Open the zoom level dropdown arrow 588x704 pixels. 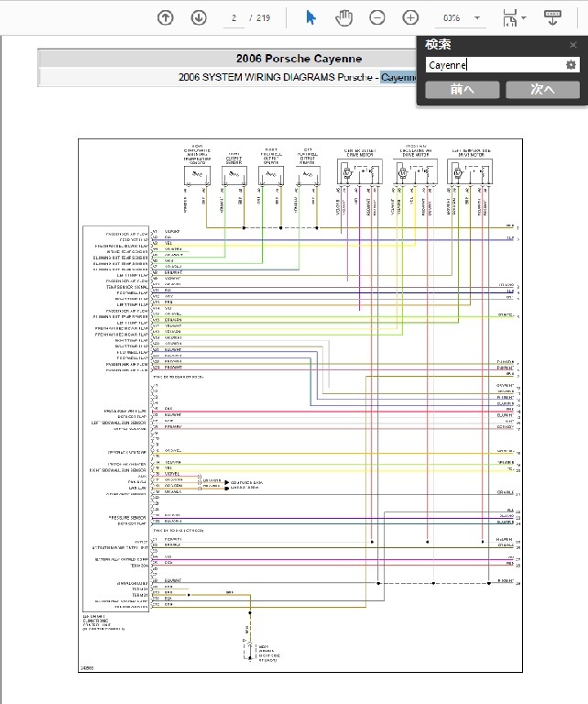[477, 18]
